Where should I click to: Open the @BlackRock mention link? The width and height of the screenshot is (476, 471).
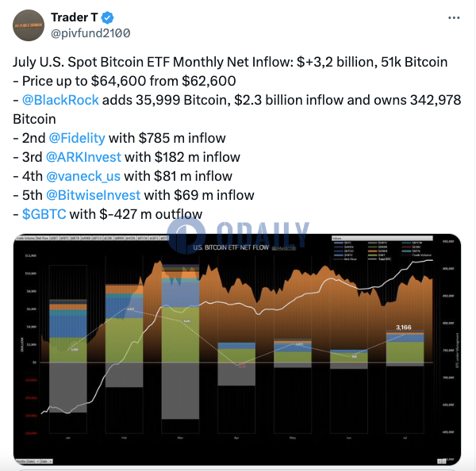pos(60,100)
